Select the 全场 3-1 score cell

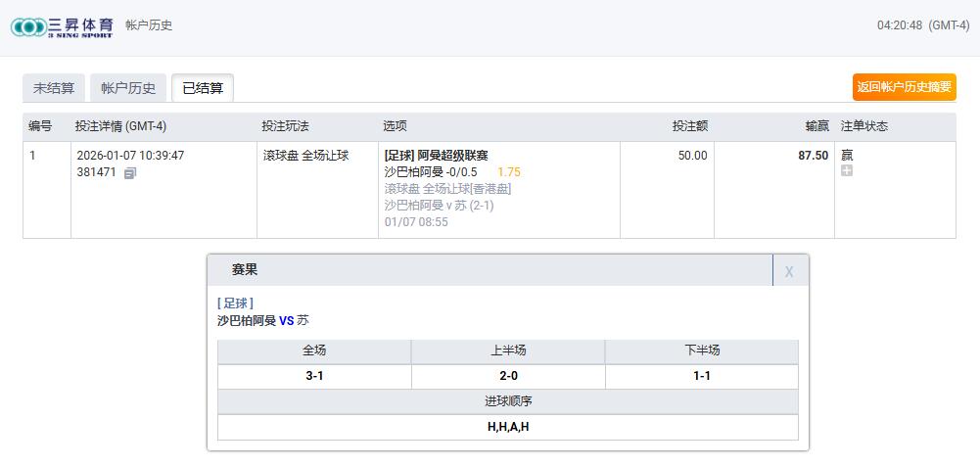tap(314, 376)
